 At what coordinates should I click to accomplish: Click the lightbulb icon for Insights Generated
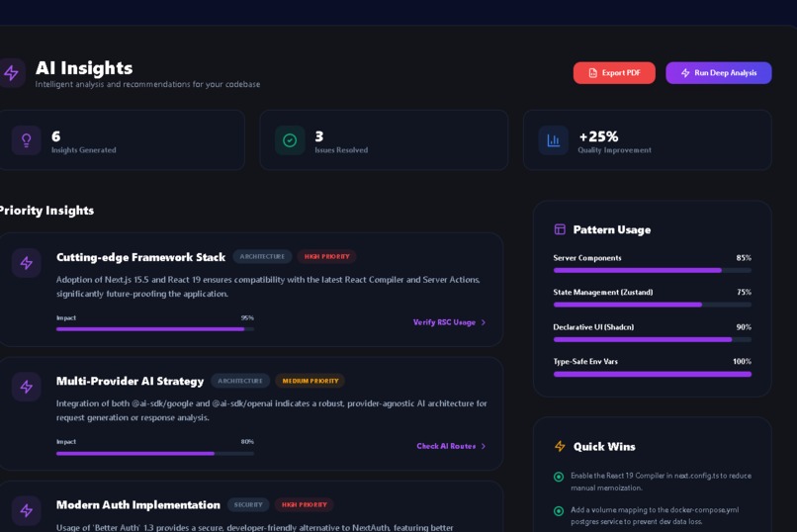click(27, 140)
